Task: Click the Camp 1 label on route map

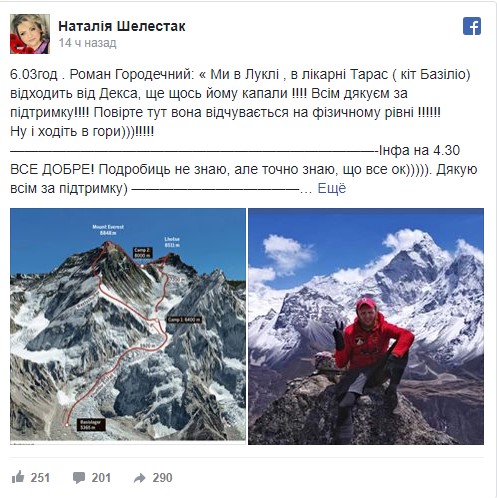Action: click(x=184, y=320)
